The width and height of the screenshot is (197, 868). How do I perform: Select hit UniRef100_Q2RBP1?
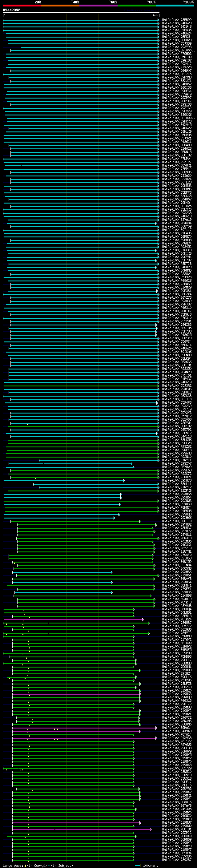click(x=177, y=478)
